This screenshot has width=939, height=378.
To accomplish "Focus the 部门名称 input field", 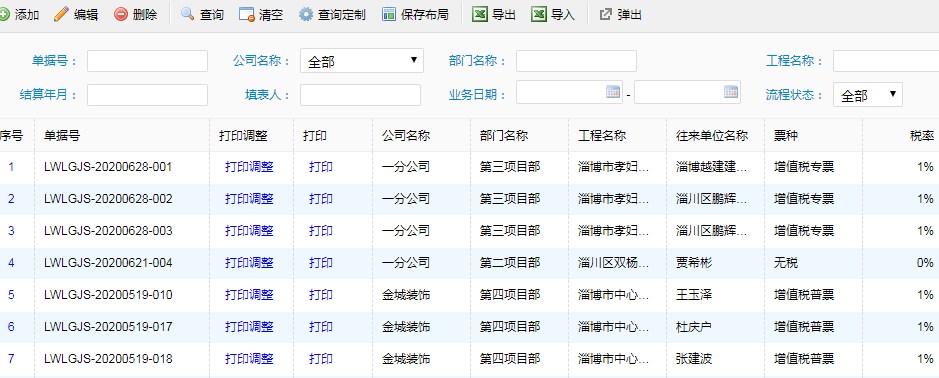I will 576,61.
